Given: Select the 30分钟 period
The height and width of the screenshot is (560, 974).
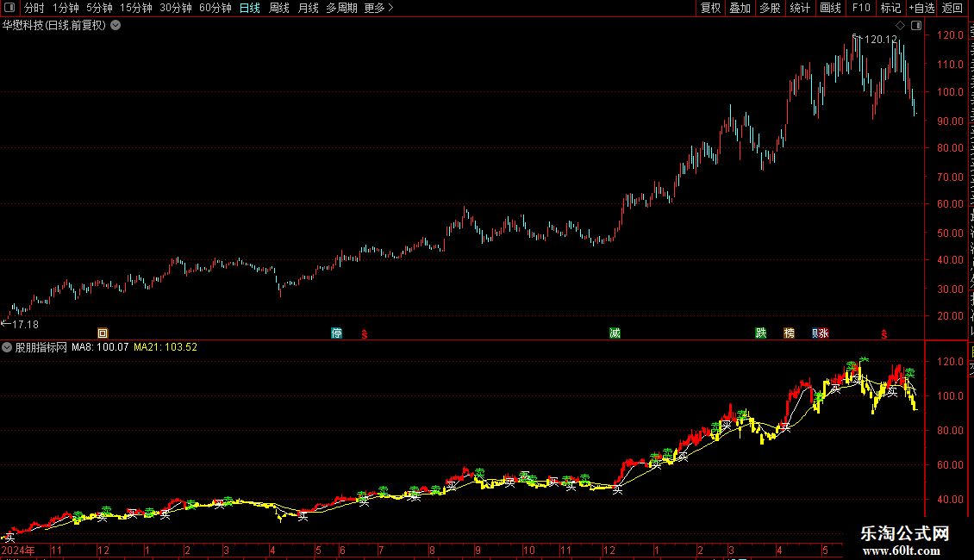Looking at the screenshot, I should click(175, 8).
